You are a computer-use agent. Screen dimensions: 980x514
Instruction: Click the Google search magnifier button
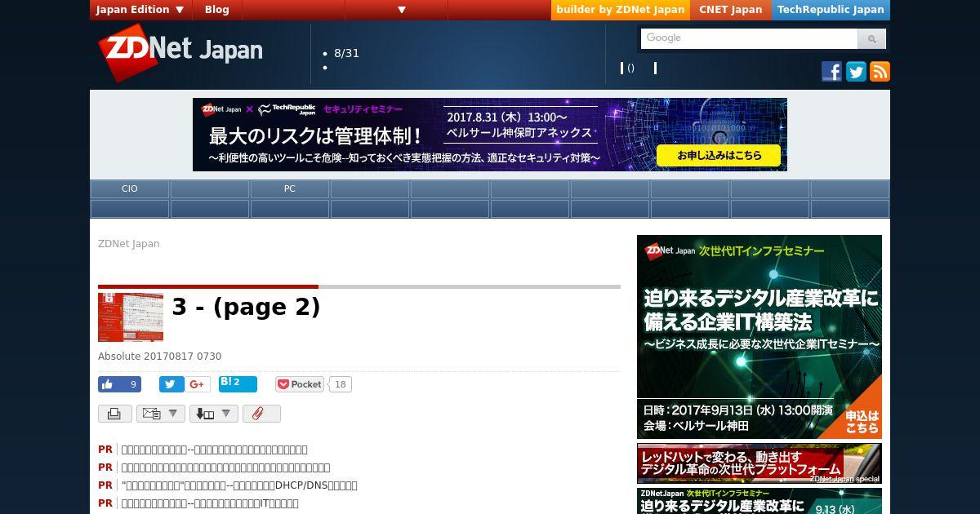tap(871, 38)
